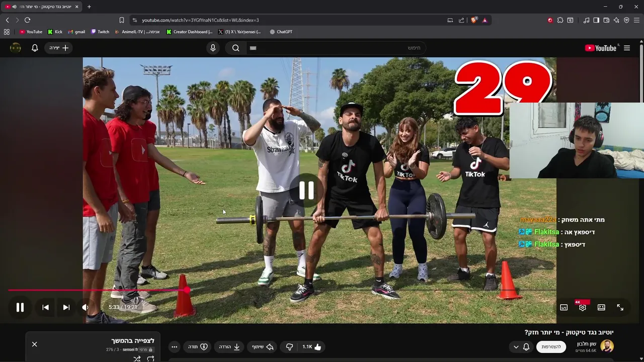This screenshot has height=362, width=644.
Task: Open Leo AI sparkle icon
Action: pos(616,20)
